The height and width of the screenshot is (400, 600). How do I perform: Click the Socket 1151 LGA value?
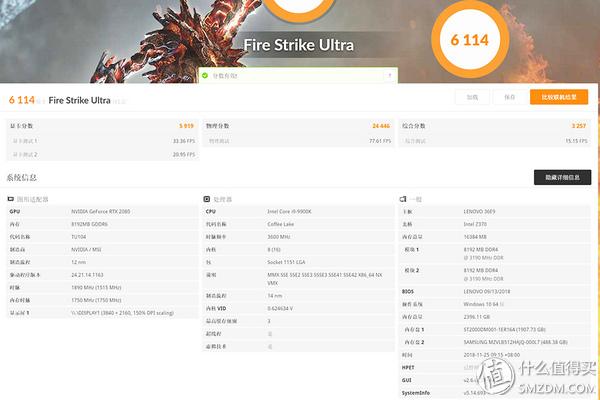(x=286, y=262)
